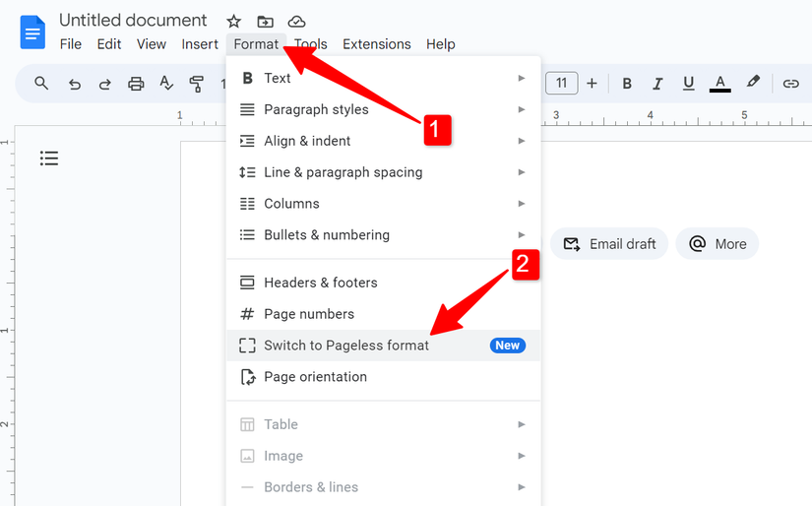Click the paint format roller icon

[197, 84]
